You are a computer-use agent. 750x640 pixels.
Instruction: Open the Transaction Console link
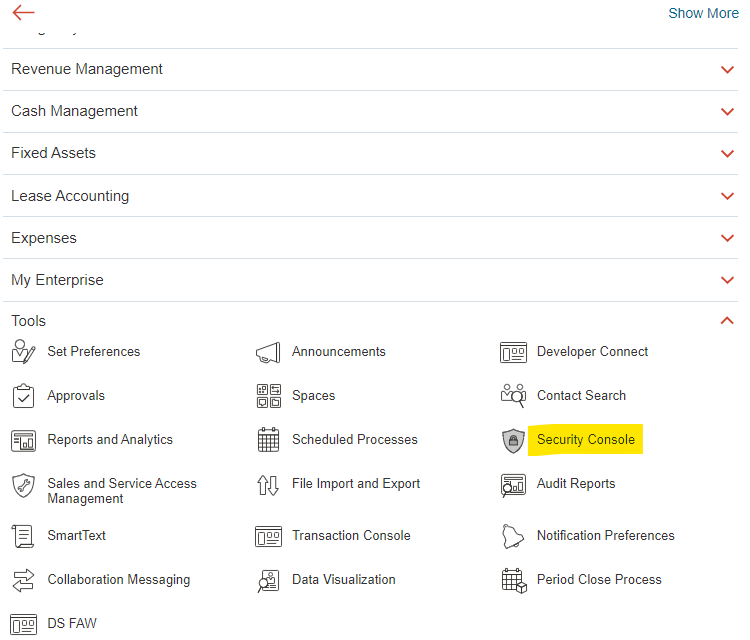tap(351, 536)
